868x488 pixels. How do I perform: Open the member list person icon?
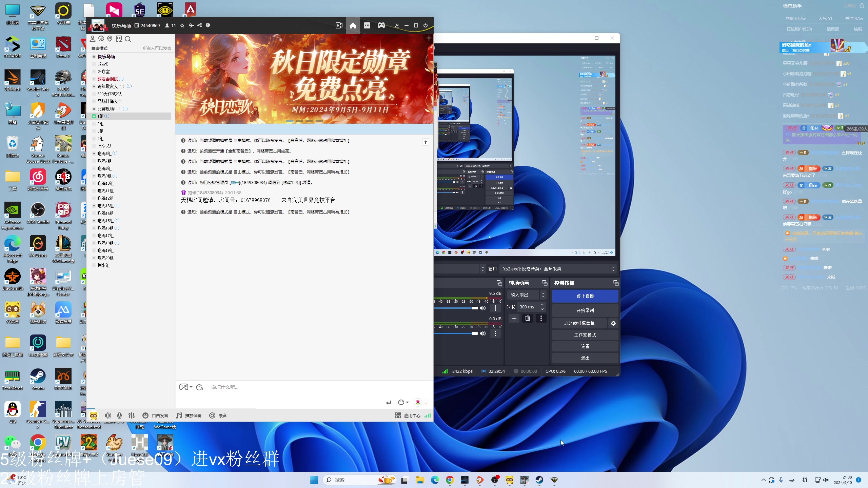[93, 39]
